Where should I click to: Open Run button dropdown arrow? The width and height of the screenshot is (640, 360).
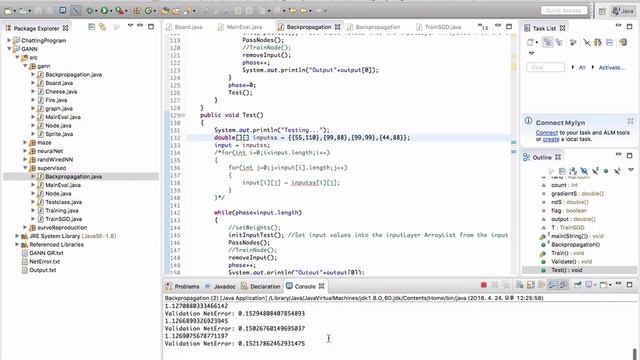click(x=111, y=11)
